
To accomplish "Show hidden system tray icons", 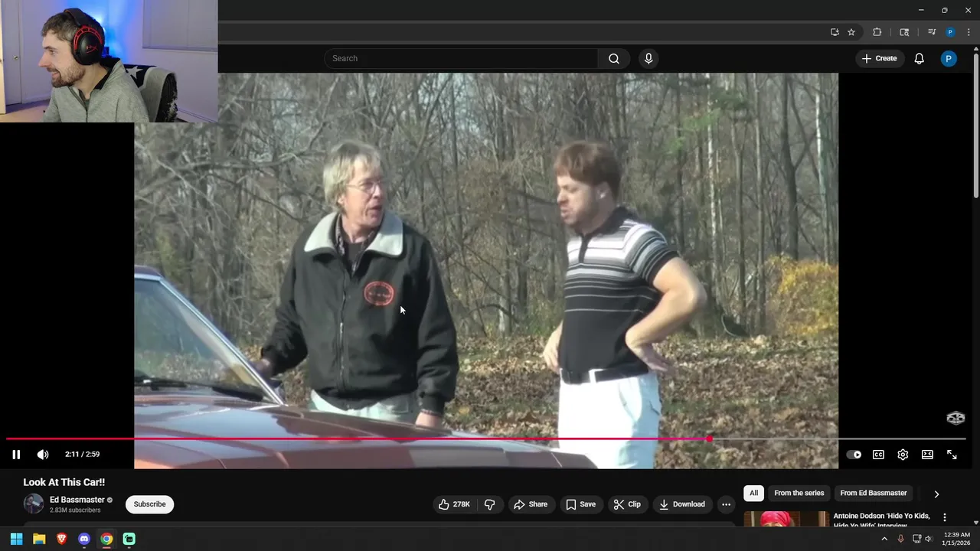I will click(x=884, y=539).
